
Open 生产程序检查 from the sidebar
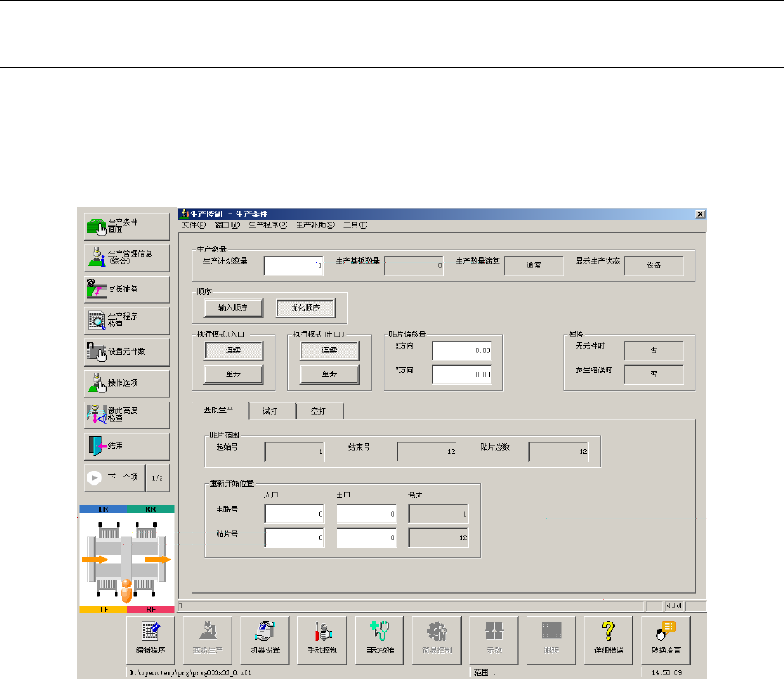[x=127, y=321]
